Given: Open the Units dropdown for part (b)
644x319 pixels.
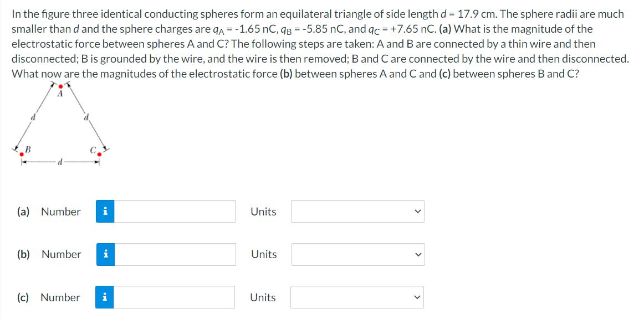Looking at the screenshot, I should pos(356,254).
